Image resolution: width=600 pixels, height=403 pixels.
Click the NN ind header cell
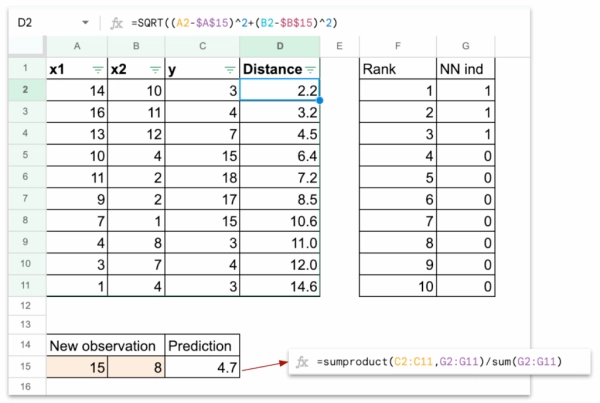(468, 68)
